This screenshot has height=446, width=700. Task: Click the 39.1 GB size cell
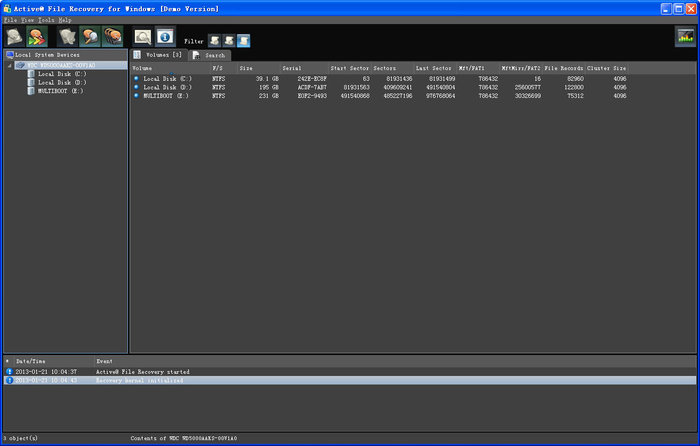[267, 79]
